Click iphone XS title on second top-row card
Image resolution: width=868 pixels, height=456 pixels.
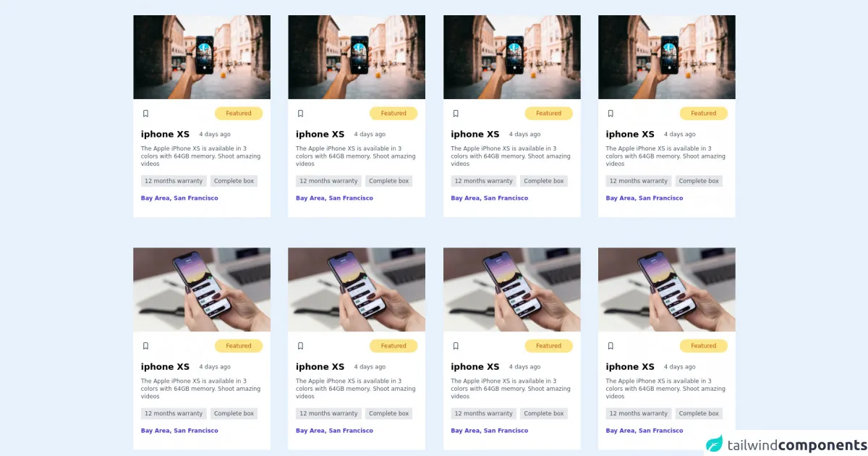320,134
